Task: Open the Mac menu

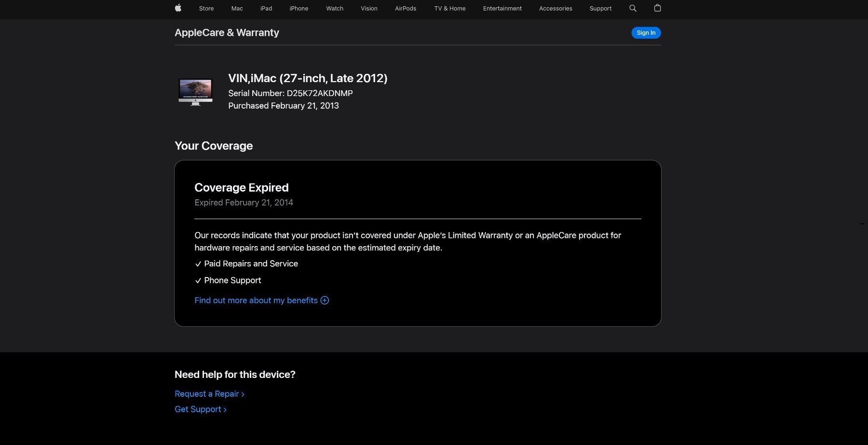Action: pos(237,8)
